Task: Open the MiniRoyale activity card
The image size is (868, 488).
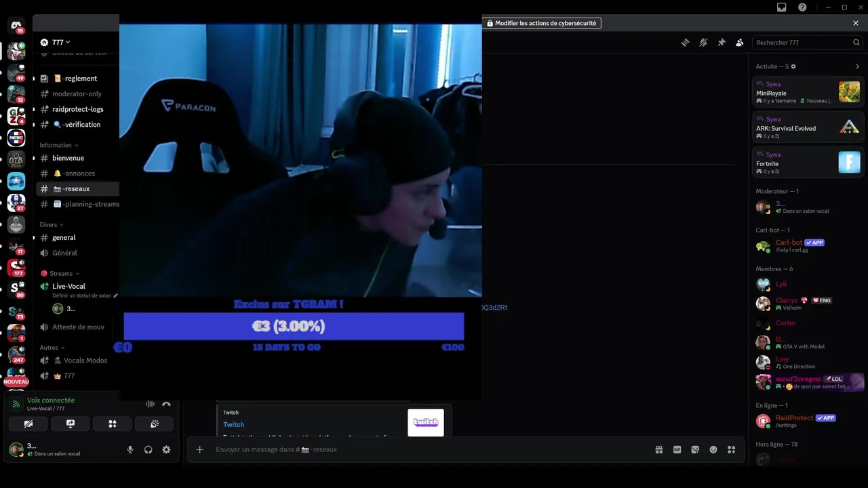Action: click(x=808, y=91)
